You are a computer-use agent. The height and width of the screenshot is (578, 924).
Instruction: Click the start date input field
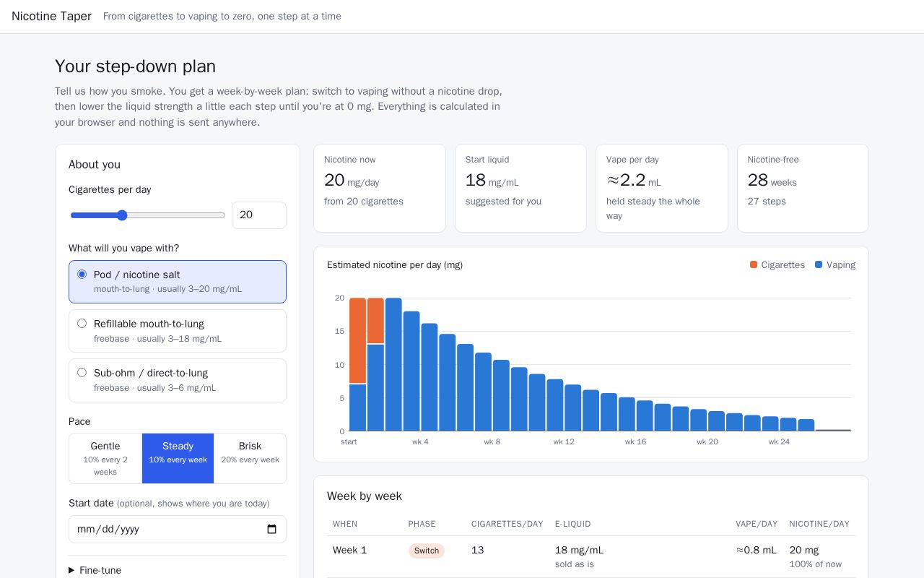[x=178, y=529]
